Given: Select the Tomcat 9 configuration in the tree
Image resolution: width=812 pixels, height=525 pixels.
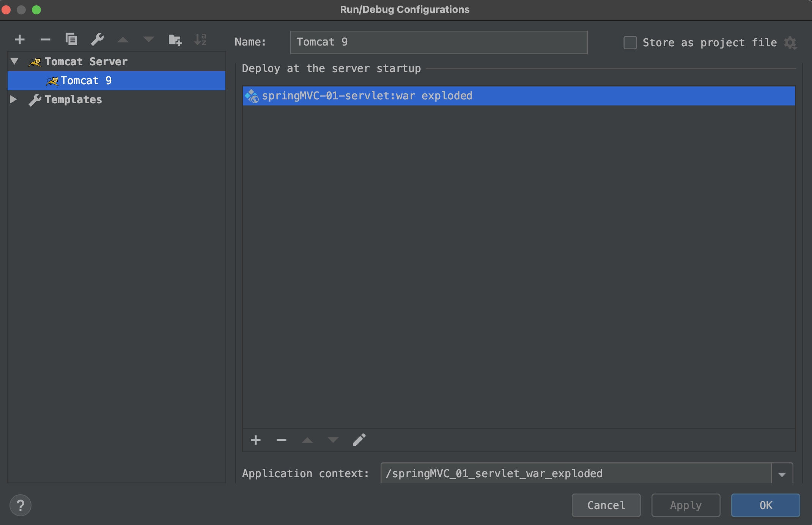Looking at the screenshot, I should (x=86, y=81).
